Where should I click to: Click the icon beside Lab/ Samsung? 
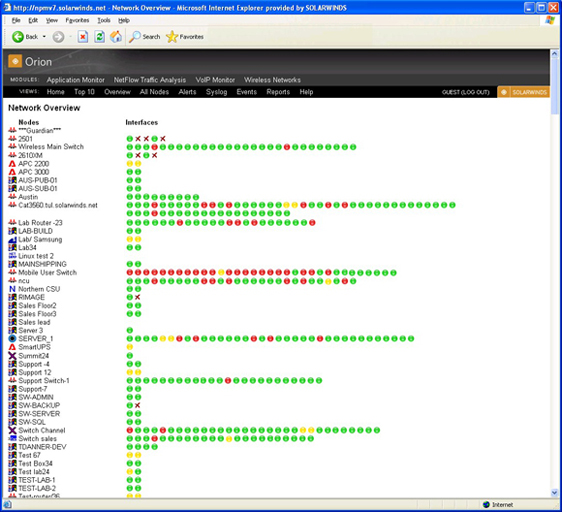(12, 239)
